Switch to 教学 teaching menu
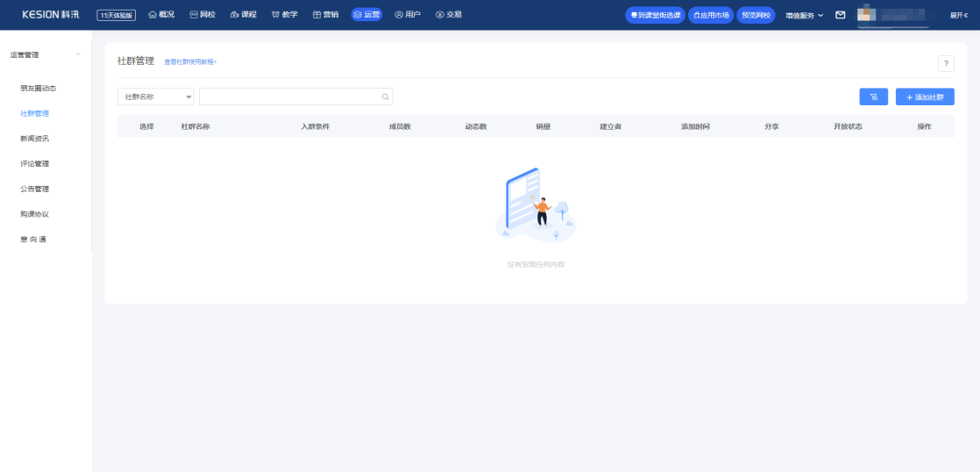The width and height of the screenshot is (980, 472). (285, 14)
